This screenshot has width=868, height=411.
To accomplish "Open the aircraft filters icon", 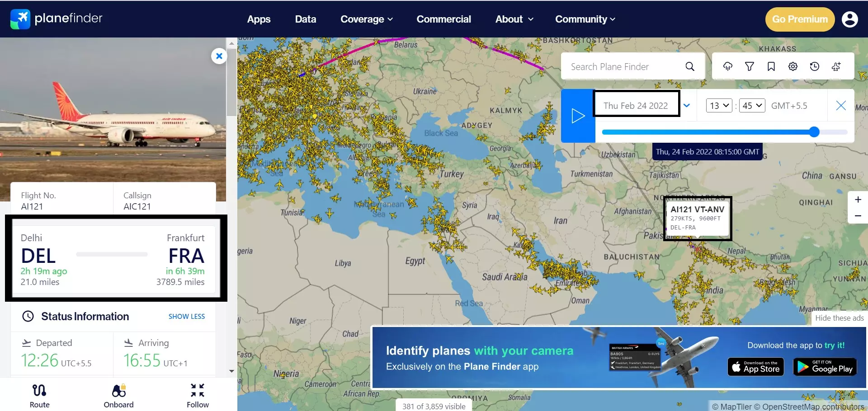I will (749, 66).
